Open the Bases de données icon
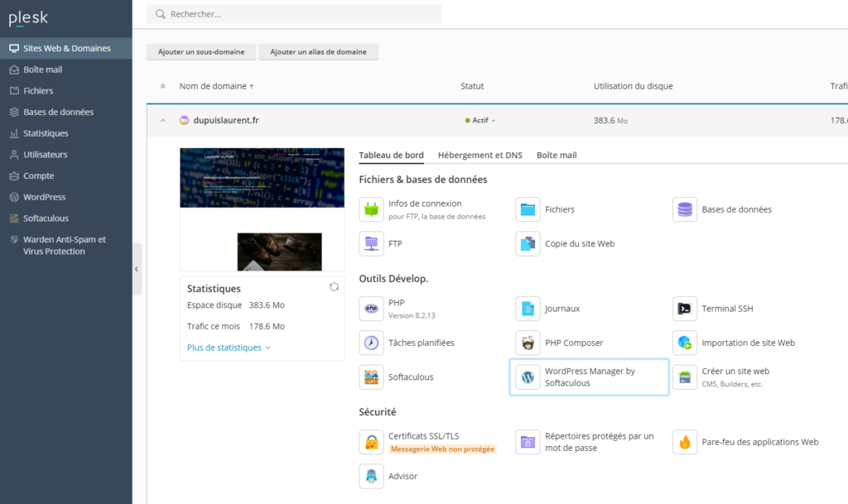 (685, 209)
